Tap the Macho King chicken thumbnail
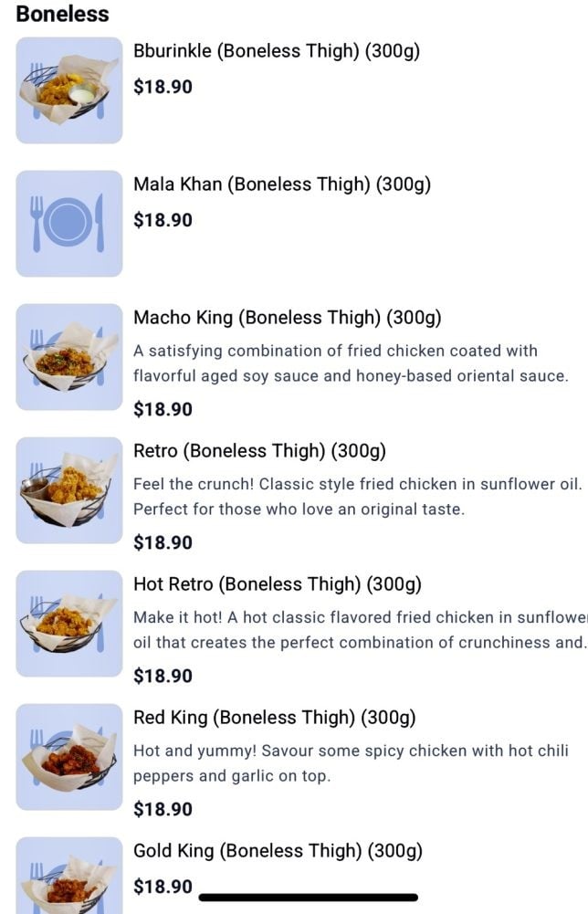This screenshot has width=588, height=914. tap(69, 357)
